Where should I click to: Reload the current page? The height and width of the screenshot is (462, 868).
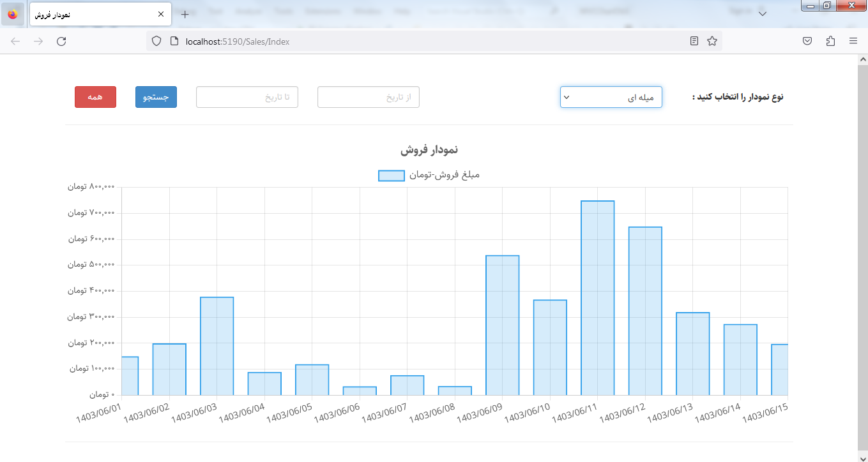tap(61, 41)
